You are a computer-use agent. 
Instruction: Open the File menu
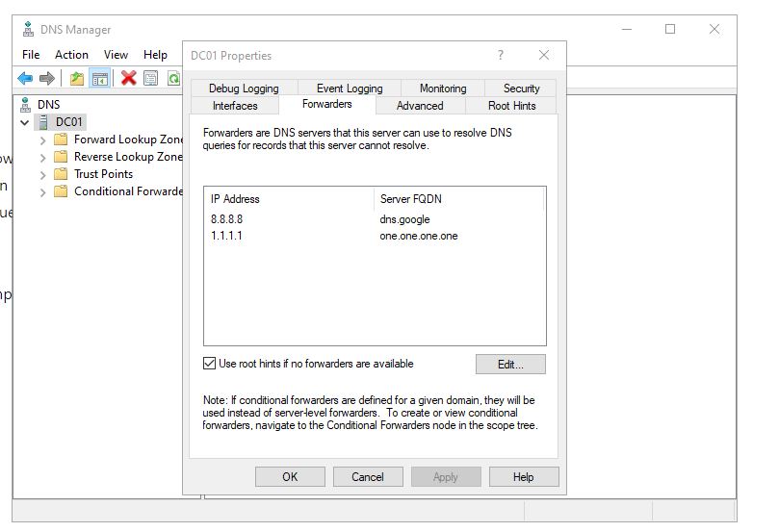point(31,55)
